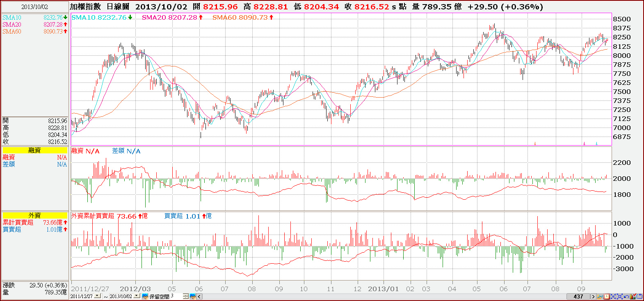Click the export share arrow icon
Viewport: 644px width, 301px height.
[639, 296]
